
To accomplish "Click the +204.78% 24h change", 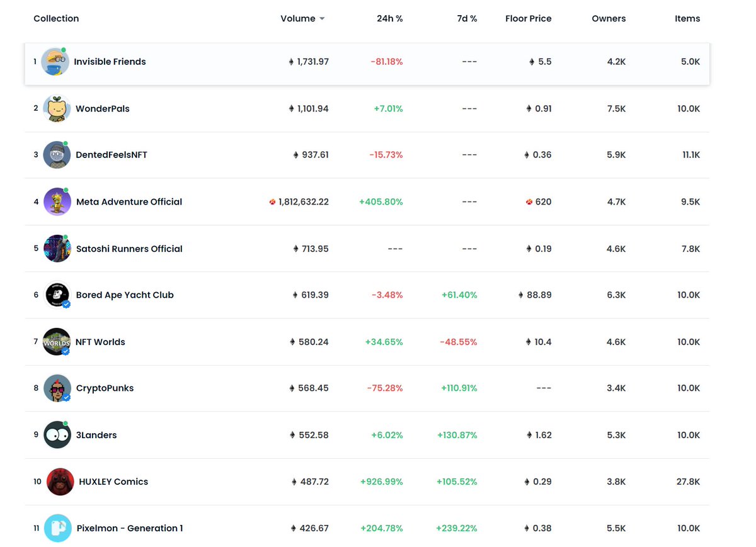I will 382,528.
